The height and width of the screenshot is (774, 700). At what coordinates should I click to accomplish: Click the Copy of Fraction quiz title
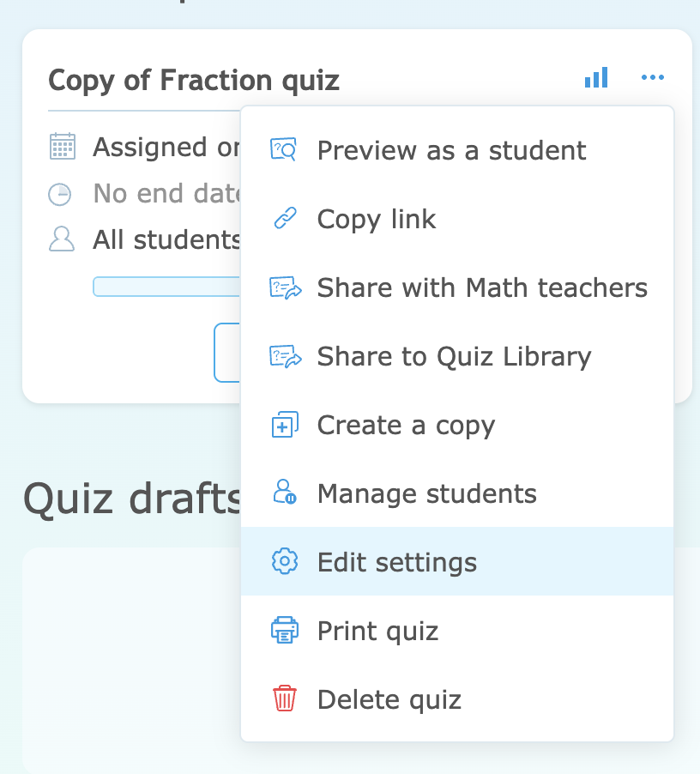pyautogui.click(x=194, y=80)
